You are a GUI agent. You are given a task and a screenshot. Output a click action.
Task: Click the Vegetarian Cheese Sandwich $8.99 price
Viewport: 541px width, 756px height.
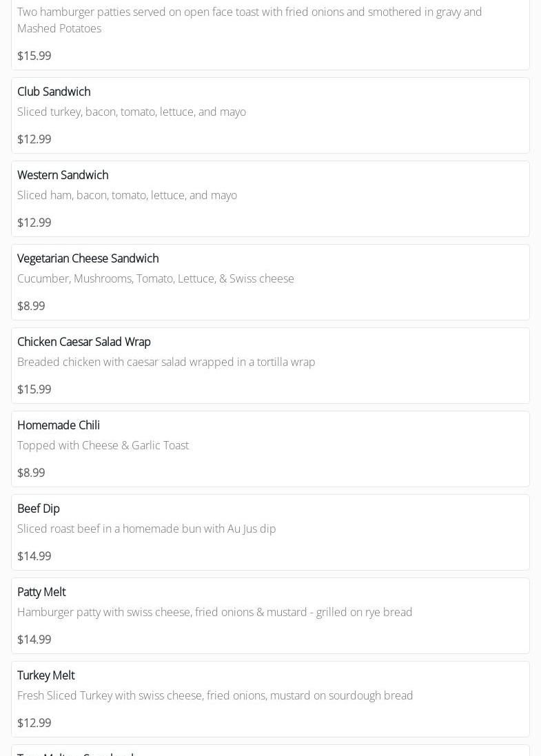(x=31, y=306)
